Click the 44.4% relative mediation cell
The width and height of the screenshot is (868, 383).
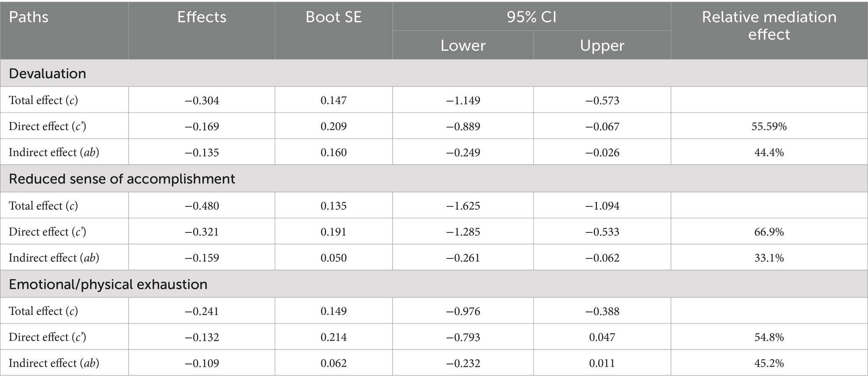coord(769,153)
